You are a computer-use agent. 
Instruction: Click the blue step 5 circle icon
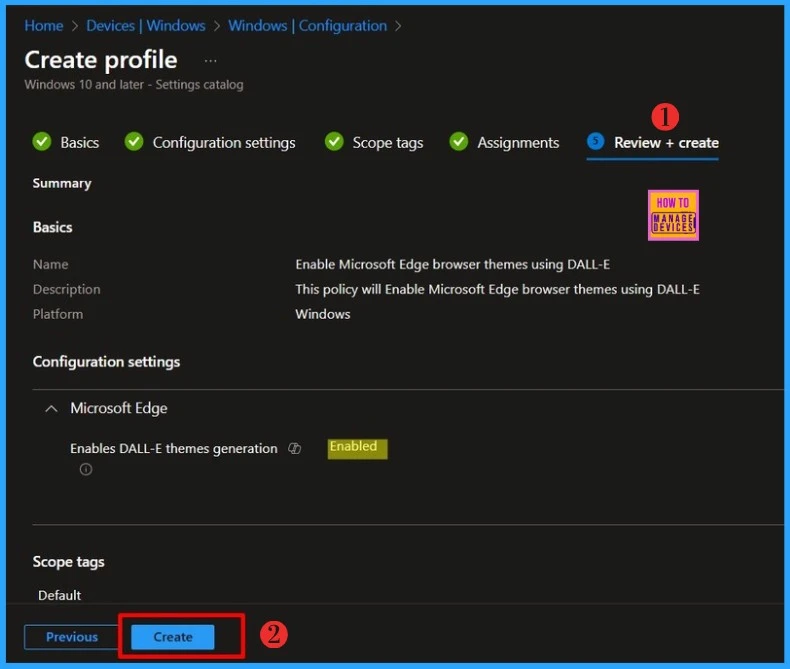(x=596, y=141)
